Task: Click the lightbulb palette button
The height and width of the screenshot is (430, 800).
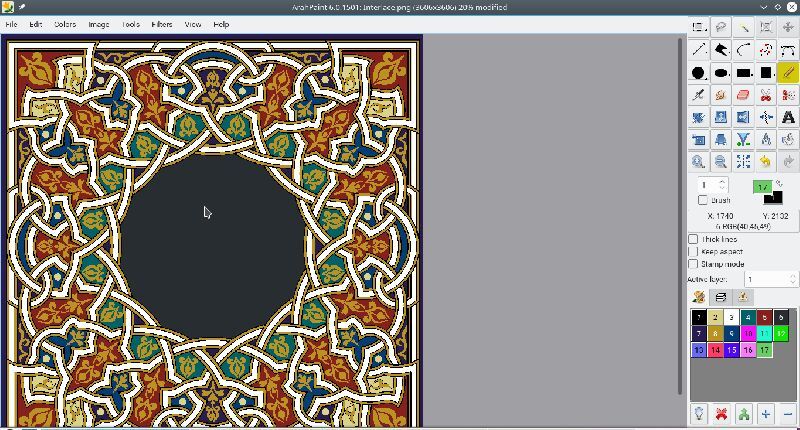Action: click(698, 414)
